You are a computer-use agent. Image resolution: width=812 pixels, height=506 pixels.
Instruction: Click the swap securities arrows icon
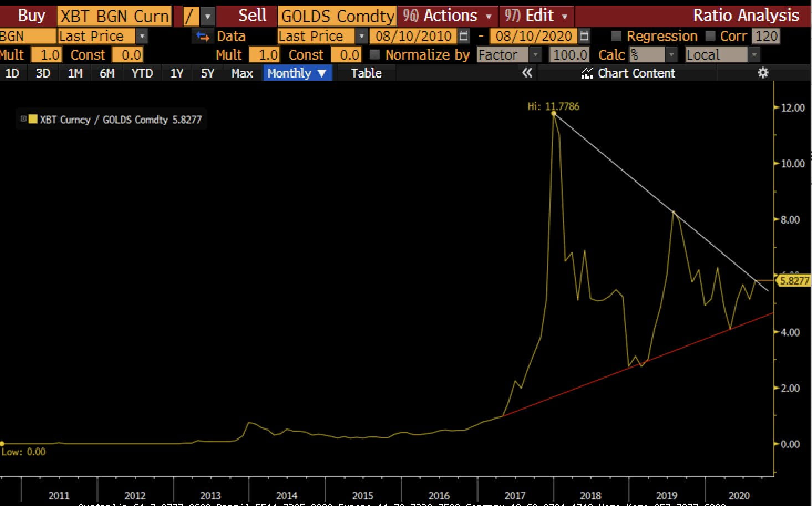pyautogui.click(x=203, y=37)
